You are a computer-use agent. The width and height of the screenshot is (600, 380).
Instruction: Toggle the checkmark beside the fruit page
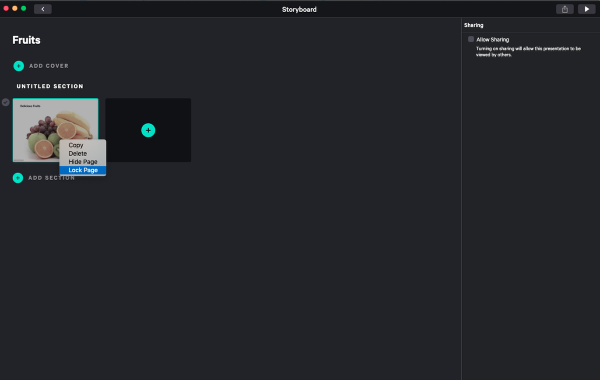5,102
